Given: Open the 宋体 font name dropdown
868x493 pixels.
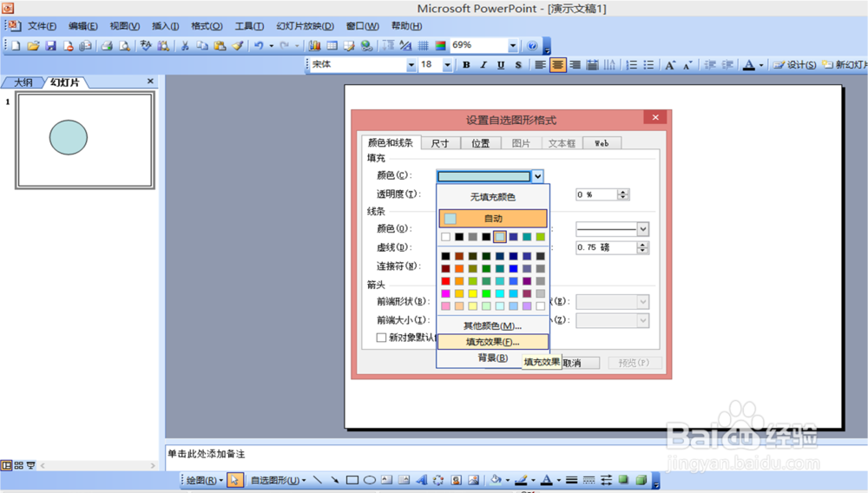Looking at the screenshot, I should [x=411, y=65].
